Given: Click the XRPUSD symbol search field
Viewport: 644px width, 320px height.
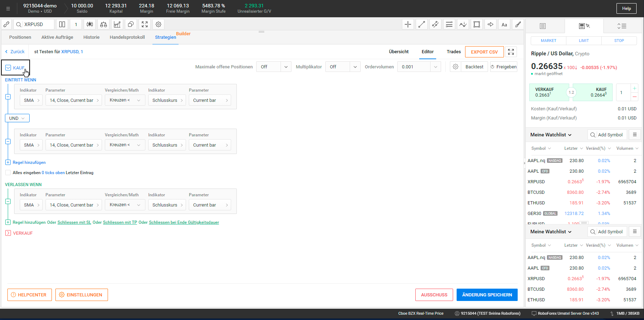Looking at the screenshot, I should point(37,24).
